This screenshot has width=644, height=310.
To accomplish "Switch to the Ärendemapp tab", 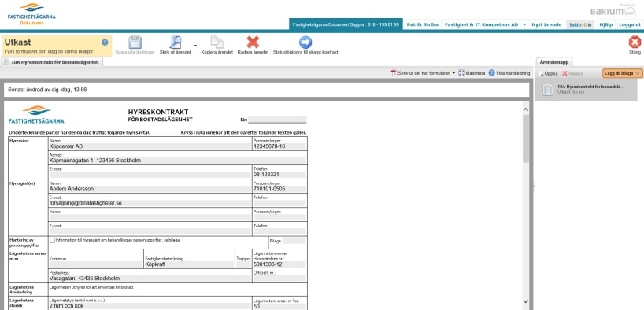I will click(554, 62).
